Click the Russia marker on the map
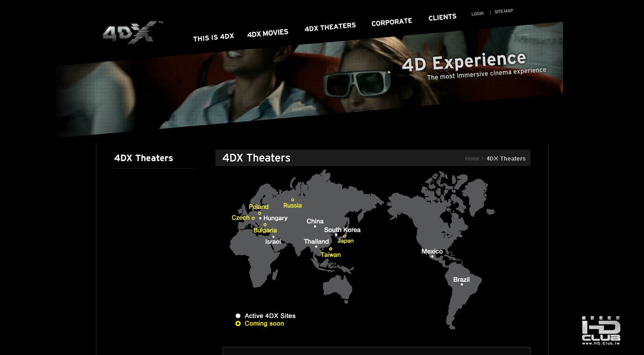The width and height of the screenshot is (644, 355). coord(292,200)
